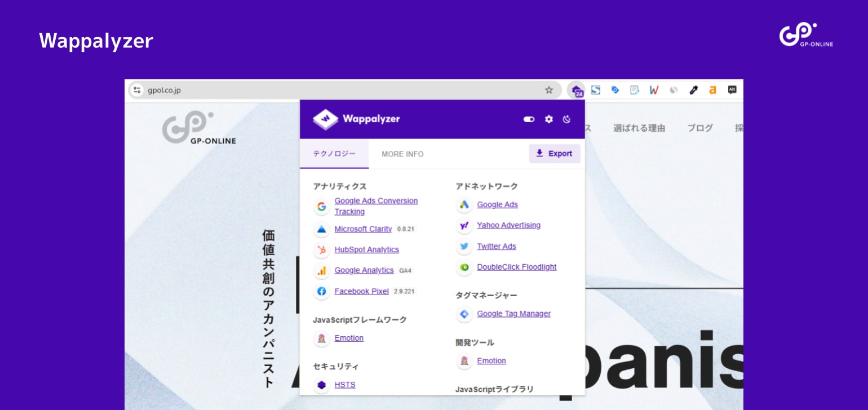Click the Export button
The image size is (868, 410).
click(x=555, y=154)
